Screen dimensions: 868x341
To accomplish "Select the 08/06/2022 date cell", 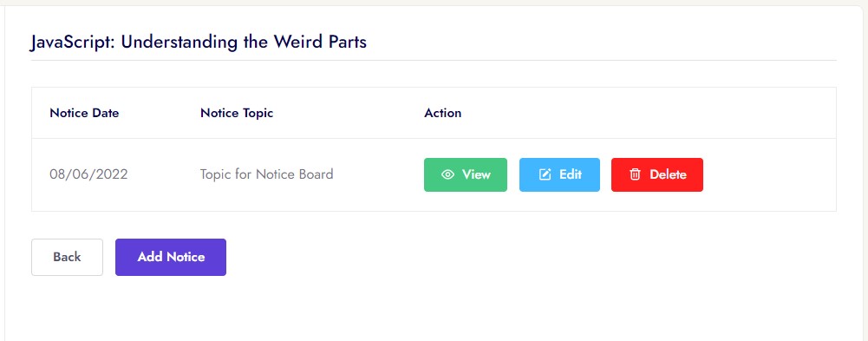I will click(x=88, y=175).
